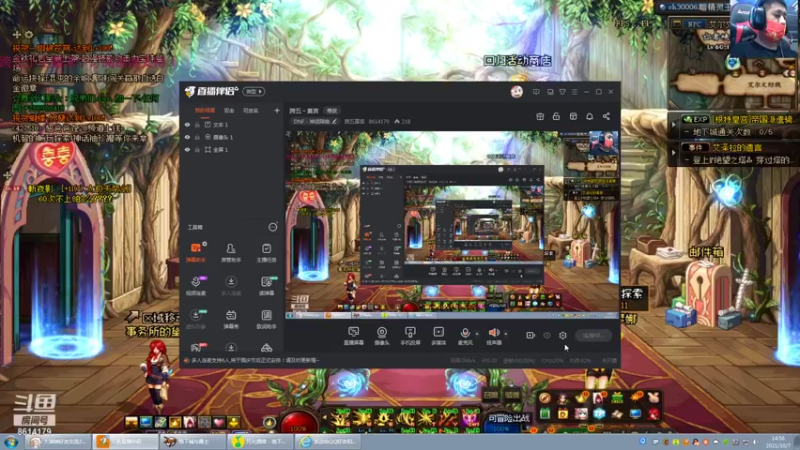Click the notification bell icon
Image resolution: width=800 pixels, height=450 pixels.
(x=589, y=116)
